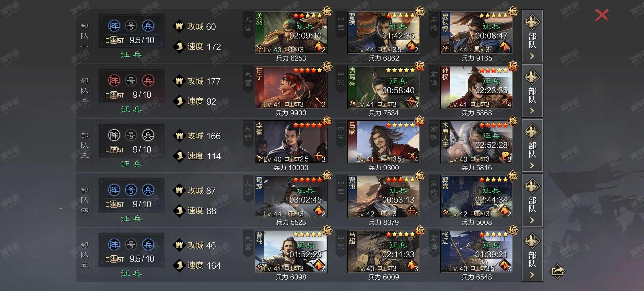Screen dimensions: 644x291
Task: Click 征兵 under 部队一 panel
Action: (x=131, y=55)
